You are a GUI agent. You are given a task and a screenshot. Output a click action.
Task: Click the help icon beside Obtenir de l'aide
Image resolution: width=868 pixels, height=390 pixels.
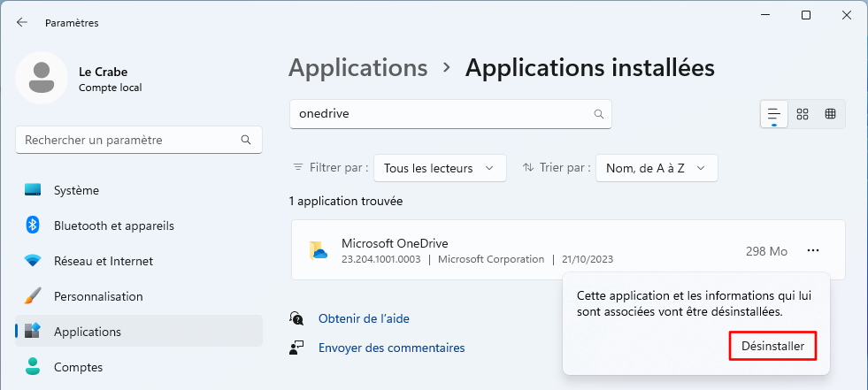click(x=296, y=318)
